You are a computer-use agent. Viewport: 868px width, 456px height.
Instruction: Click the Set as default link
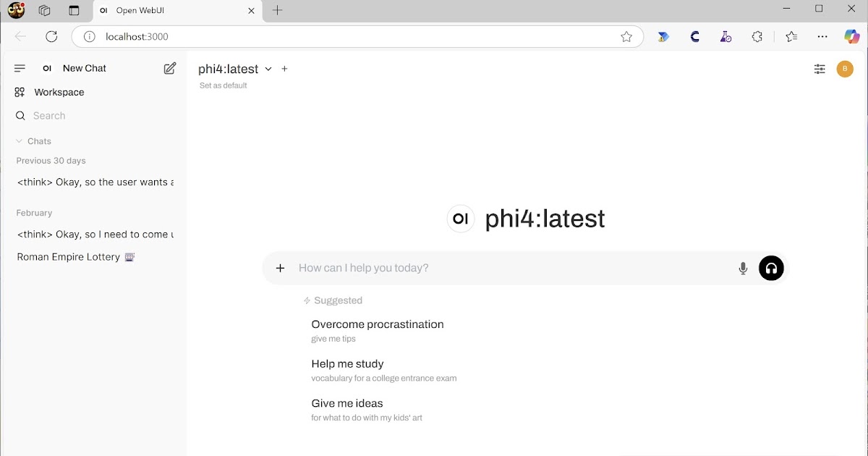pyautogui.click(x=223, y=85)
